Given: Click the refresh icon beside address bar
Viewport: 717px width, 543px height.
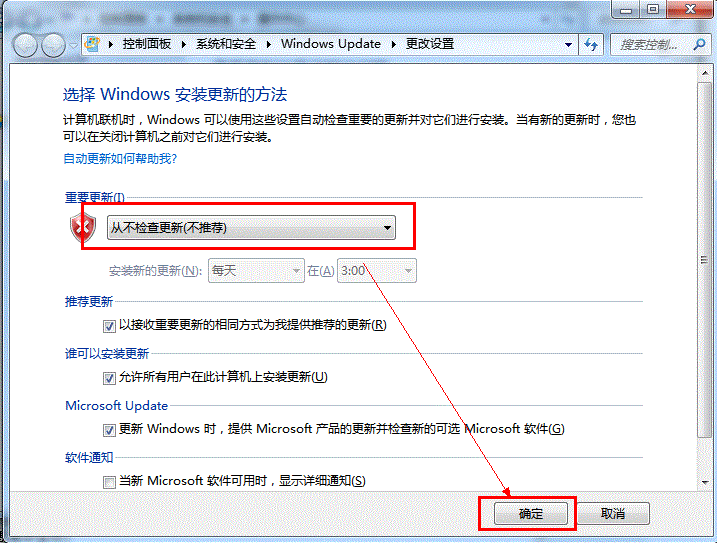Looking at the screenshot, I should pyautogui.click(x=591, y=44).
